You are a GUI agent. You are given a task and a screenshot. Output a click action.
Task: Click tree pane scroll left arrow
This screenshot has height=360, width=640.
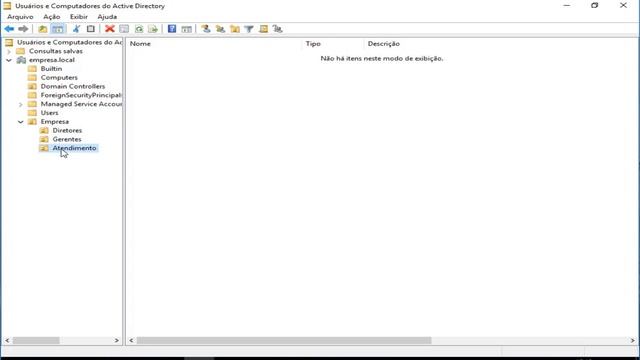click(x=7, y=340)
